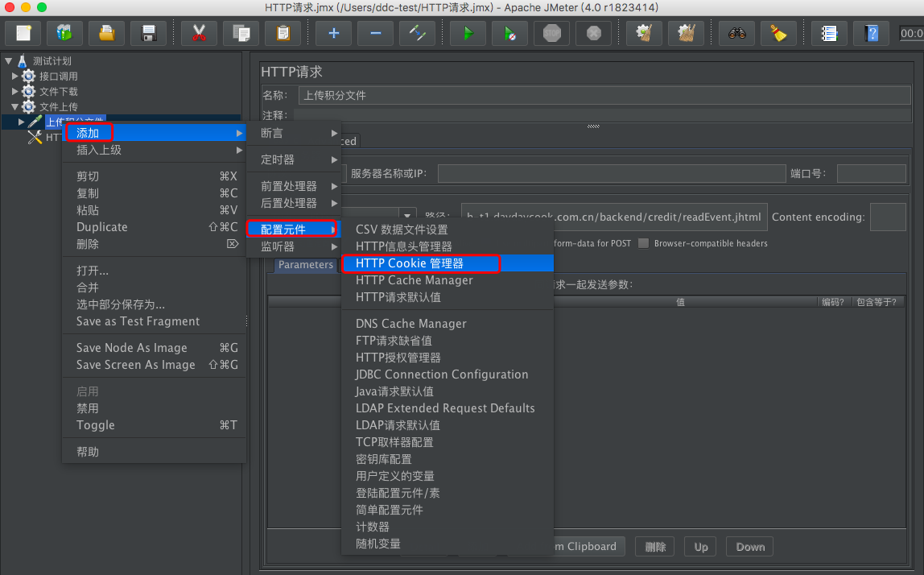
Task: Open the Function helper list icon
Action: 829,33
